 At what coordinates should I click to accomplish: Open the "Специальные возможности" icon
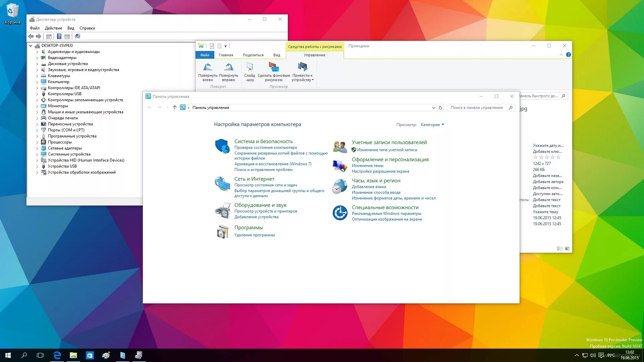[x=339, y=213]
